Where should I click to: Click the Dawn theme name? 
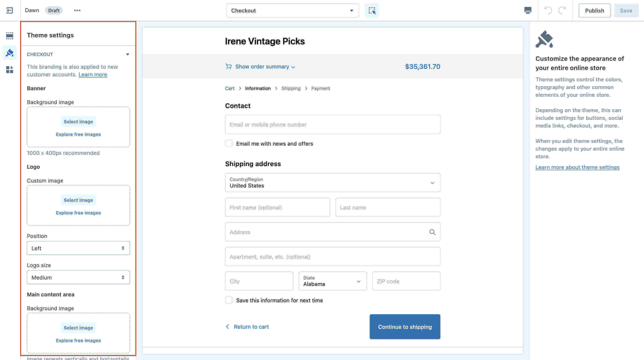(32, 10)
